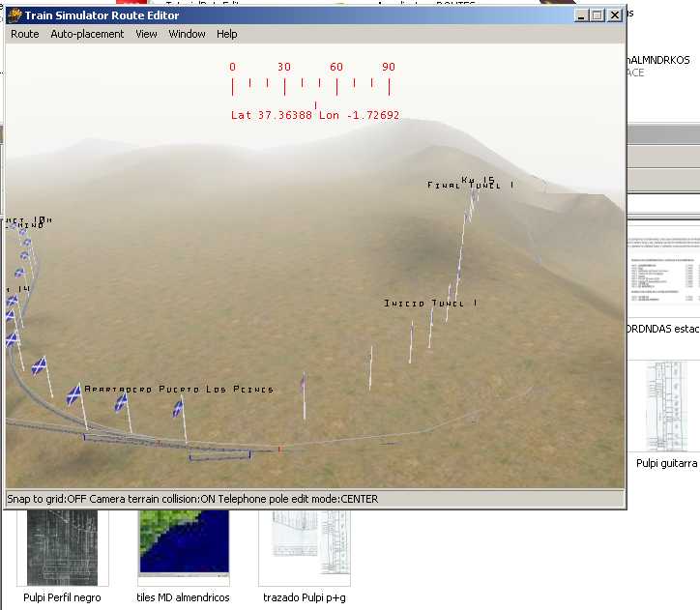700x610 pixels.
Task: Click the Apartadero Puerto Los Peines label
Action: tap(179, 390)
